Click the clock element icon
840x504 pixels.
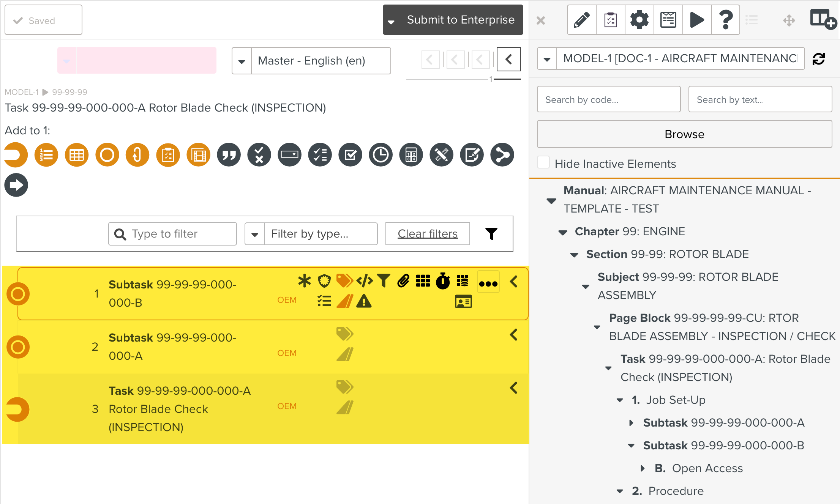tap(381, 155)
